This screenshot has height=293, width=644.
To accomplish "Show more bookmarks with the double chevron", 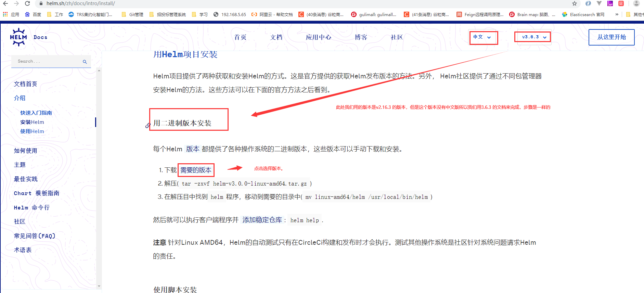I will [x=617, y=14].
